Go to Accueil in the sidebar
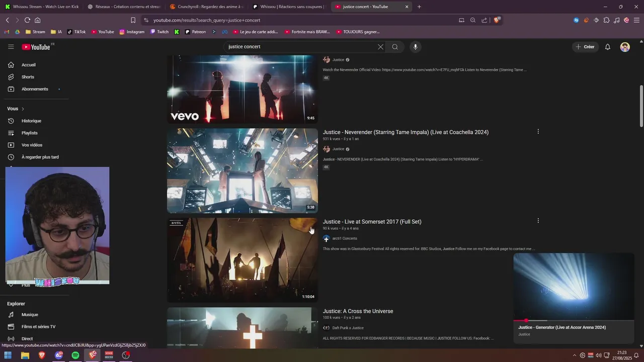 (28, 65)
